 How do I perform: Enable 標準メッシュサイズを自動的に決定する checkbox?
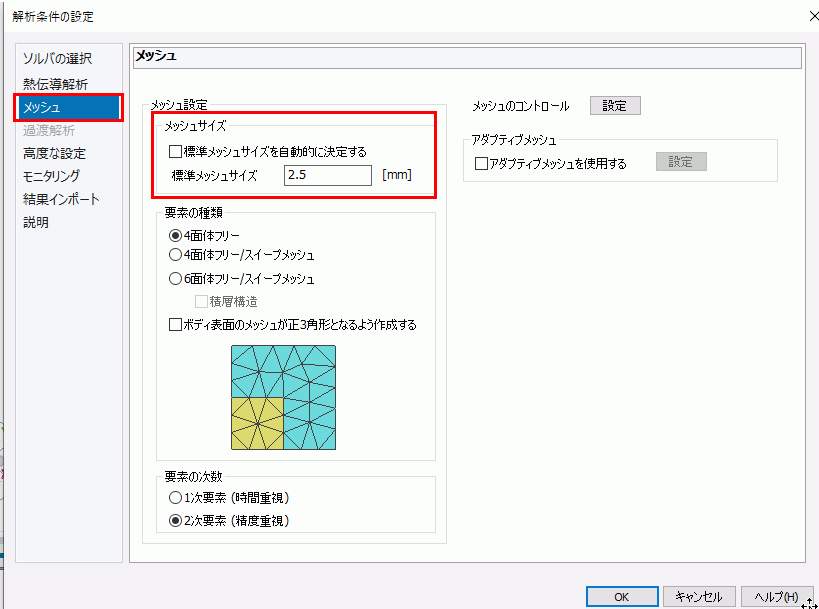pyautogui.click(x=177, y=152)
